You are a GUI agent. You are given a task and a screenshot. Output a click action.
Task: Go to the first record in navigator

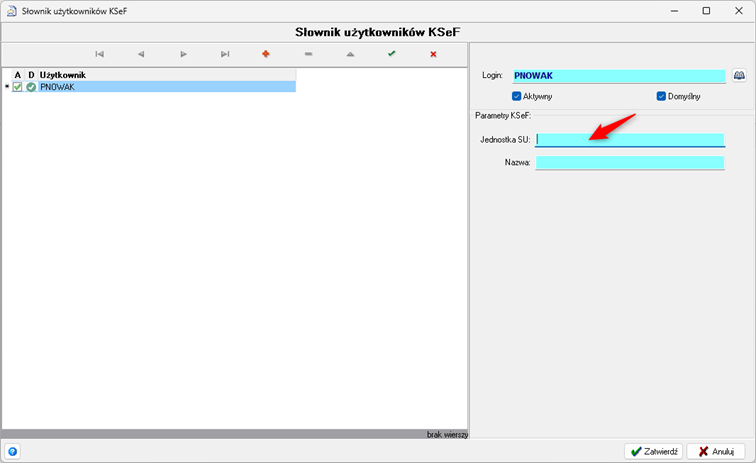(x=99, y=54)
